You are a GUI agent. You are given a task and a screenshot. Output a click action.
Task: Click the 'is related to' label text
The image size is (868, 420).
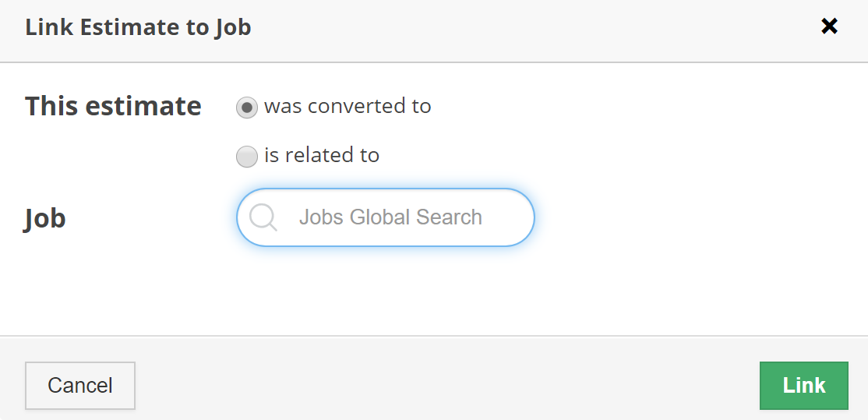pos(322,155)
